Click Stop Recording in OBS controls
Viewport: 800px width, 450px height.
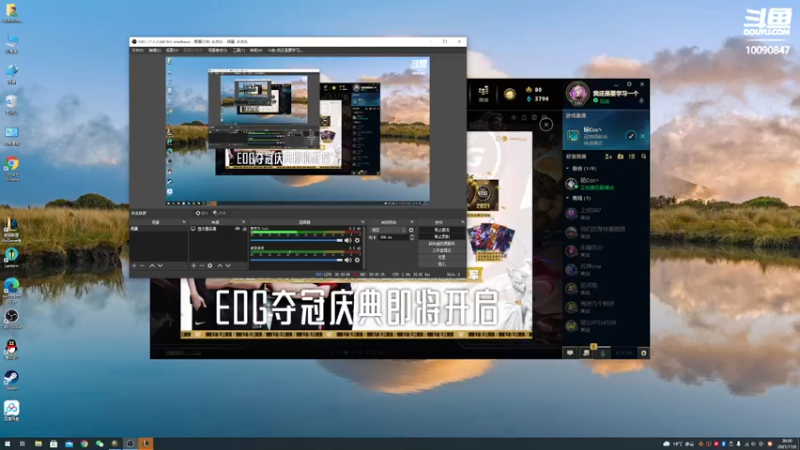(442, 237)
